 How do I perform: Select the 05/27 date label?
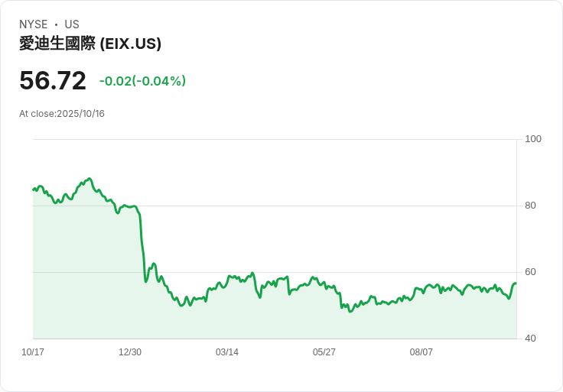[324, 352]
